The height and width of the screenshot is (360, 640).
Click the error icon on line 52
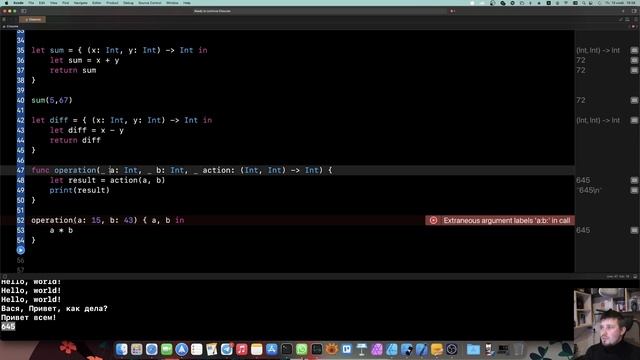pyautogui.click(x=433, y=220)
